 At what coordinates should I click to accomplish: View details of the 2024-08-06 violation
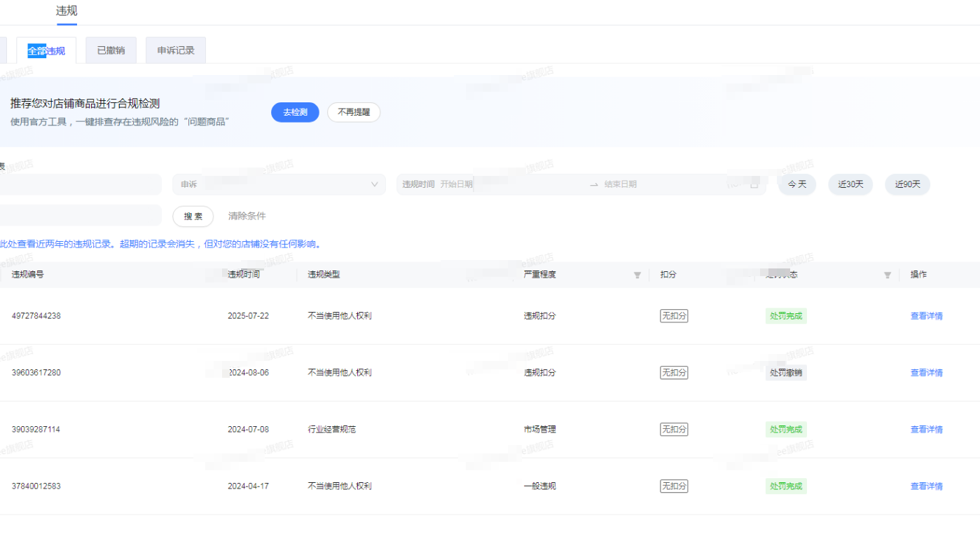point(926,373)
